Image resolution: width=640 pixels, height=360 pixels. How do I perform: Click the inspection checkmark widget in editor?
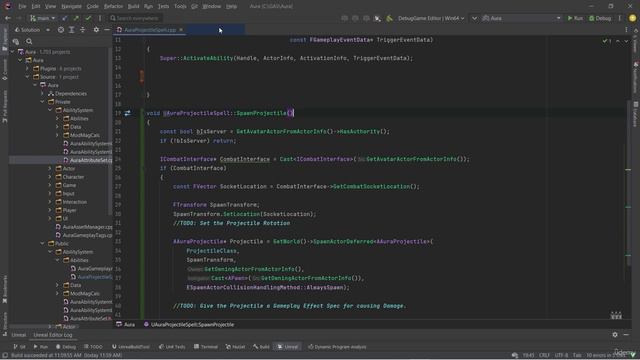tap(607, 41)
